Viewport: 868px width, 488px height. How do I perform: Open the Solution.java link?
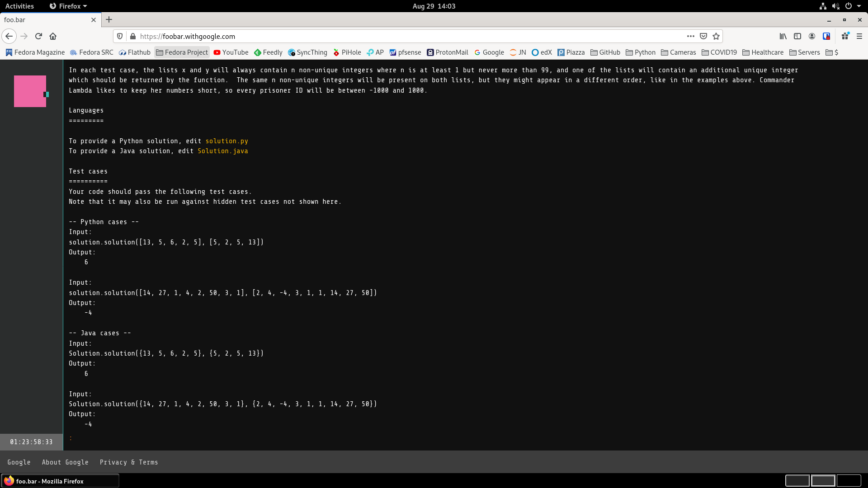[x=222, y=151]
